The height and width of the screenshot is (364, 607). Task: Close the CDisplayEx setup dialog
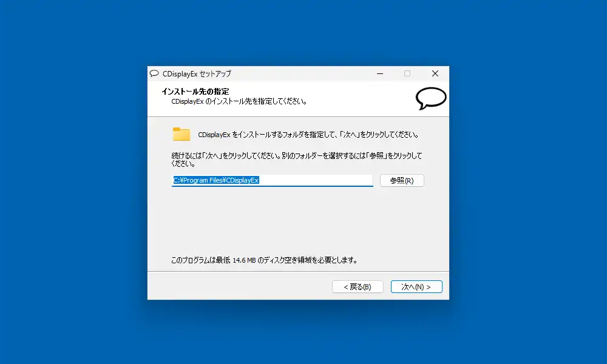pyautogui.click(x=435, y=73)
